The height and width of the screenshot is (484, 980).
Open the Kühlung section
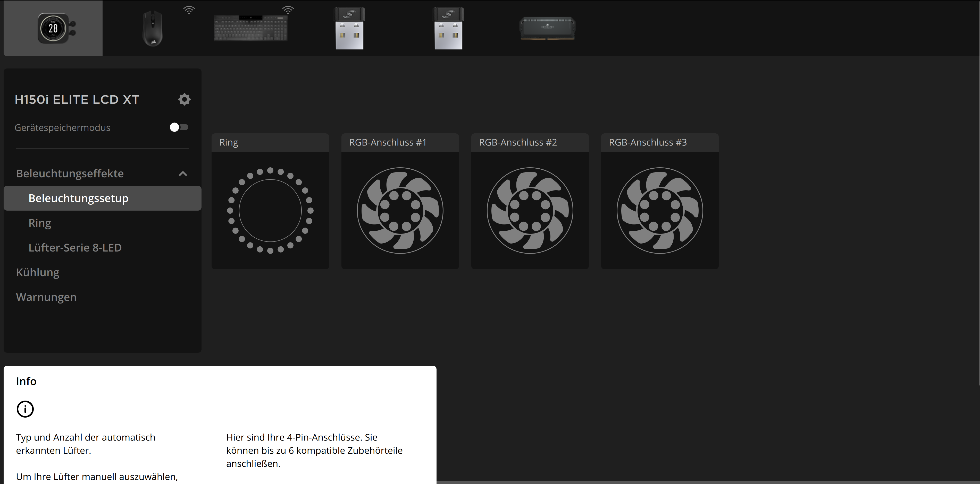pos(38,272)
